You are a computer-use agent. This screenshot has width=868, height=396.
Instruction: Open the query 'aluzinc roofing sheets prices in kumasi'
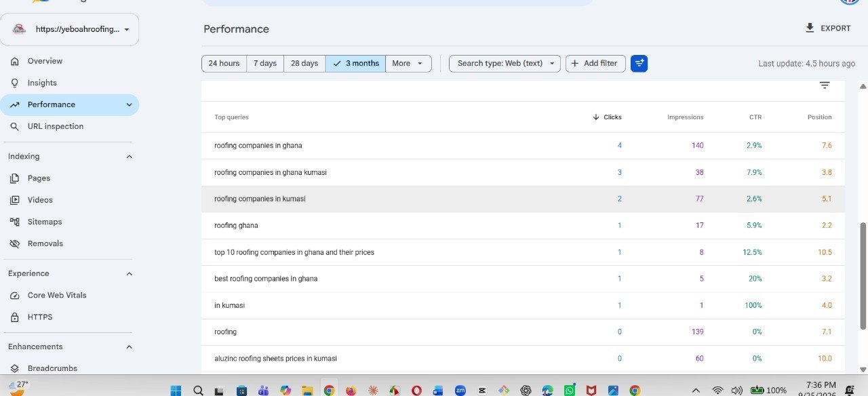click(x=275, y=359)
